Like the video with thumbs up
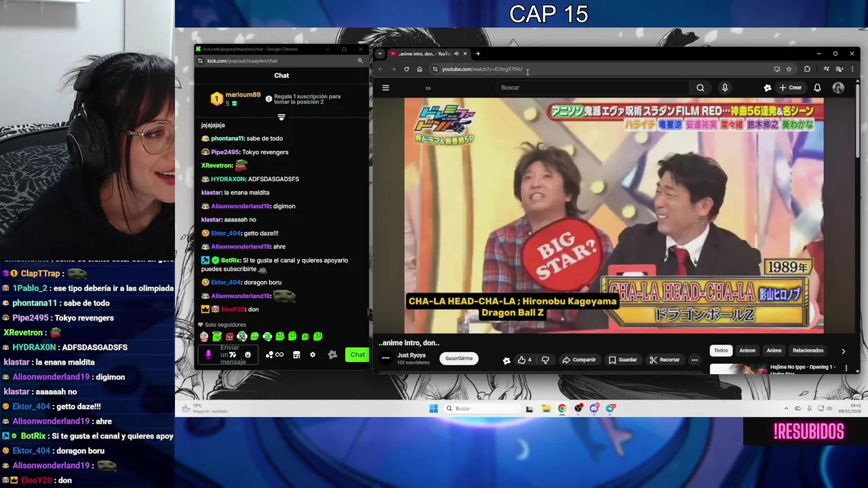This screenshot has height=488, width=868. (524, 360)
